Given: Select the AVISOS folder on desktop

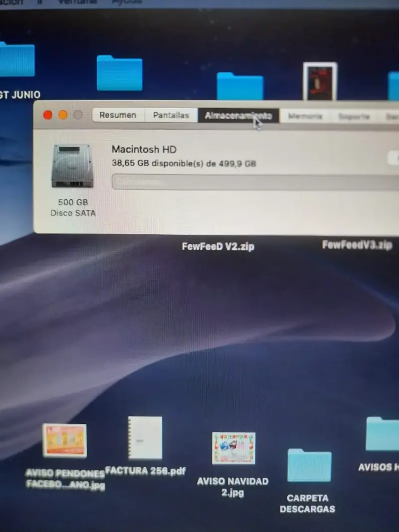Looking at the screenshot, I should (383, 434).
